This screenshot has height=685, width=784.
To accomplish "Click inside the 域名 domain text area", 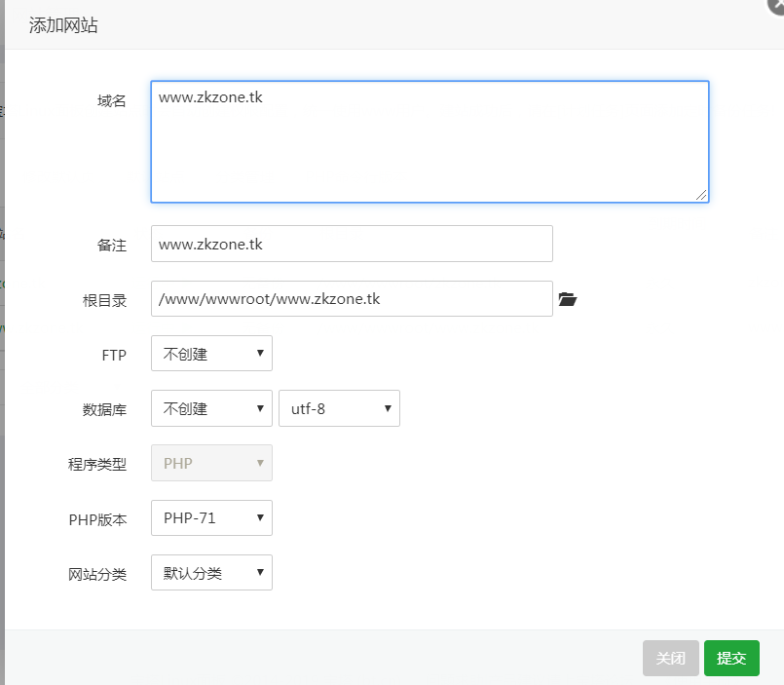I will pyautogui.click(x=429, y=141).
